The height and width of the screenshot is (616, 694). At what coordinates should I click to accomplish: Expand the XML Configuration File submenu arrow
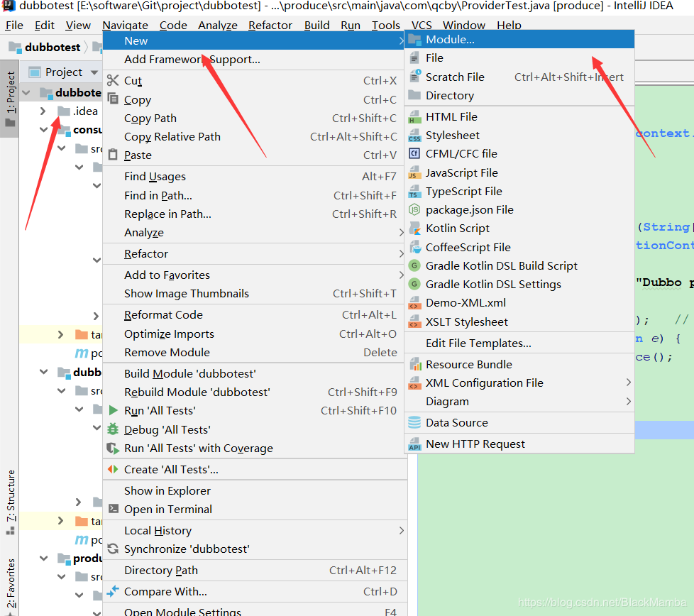coord(629,383)
